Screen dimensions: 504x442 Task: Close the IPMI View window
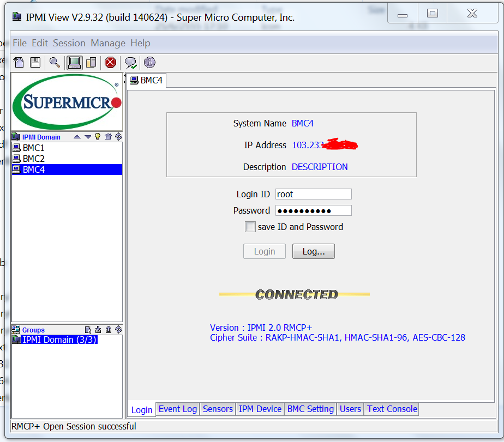pos(472,14)
